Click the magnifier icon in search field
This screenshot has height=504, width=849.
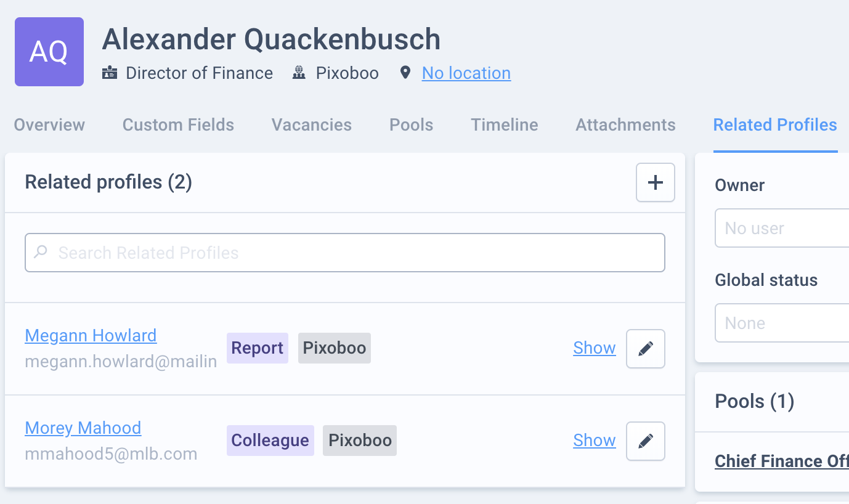41,252
